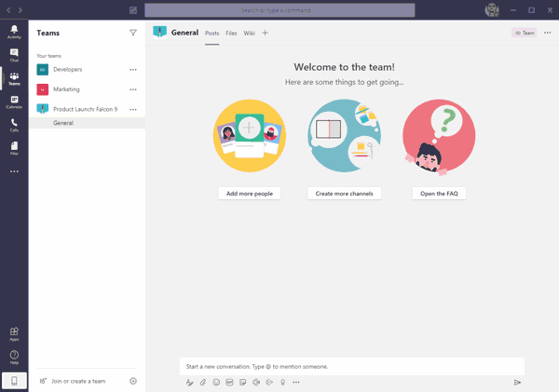
Task: Select the Teams sidebar icon
Action: pyautogui.click(x=14, y=78)
